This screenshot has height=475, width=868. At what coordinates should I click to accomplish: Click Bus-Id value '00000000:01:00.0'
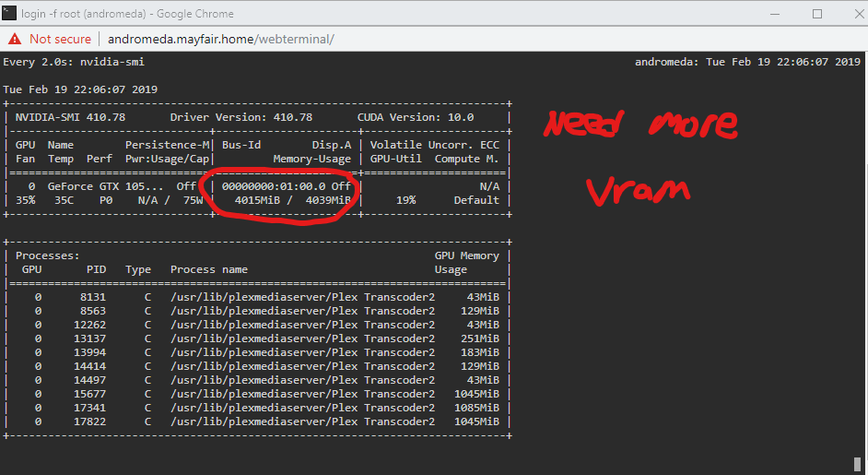[x=274, y=186]
